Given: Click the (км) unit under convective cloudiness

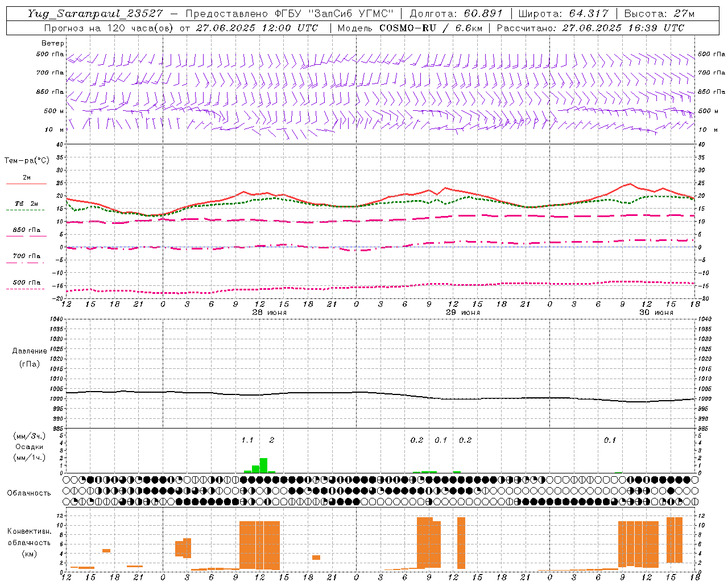Looking at the screenshot, I should coord(29,554).
